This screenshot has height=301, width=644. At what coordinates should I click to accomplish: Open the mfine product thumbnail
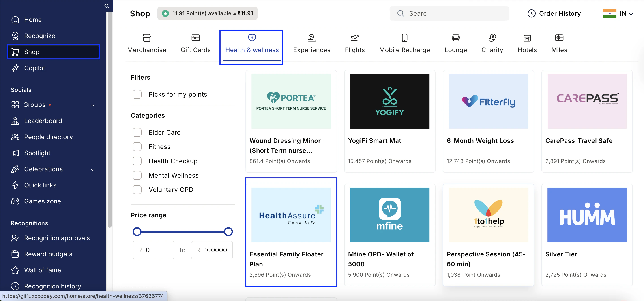pyautogui.click(x=389, y=215)
